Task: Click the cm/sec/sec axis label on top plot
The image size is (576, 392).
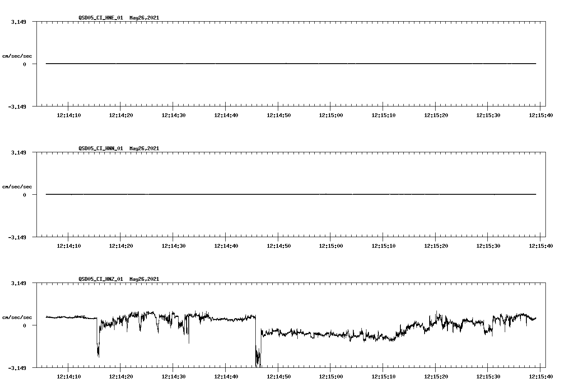Action: (x=17, y=55)
